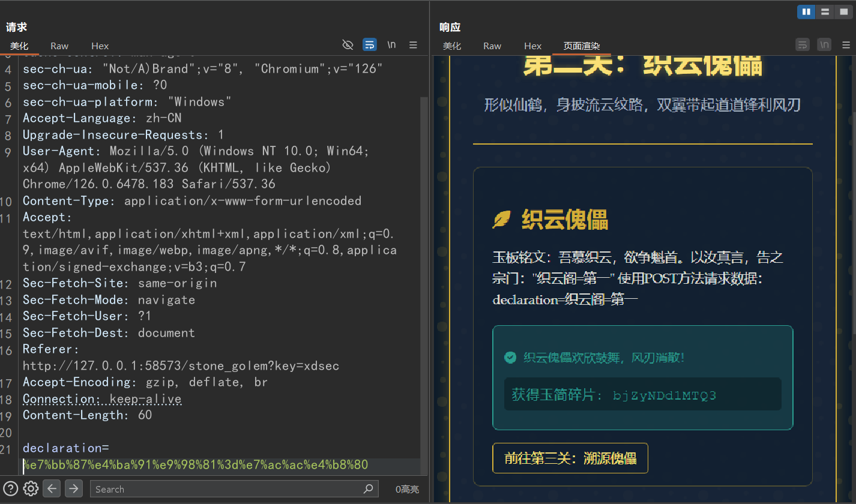Click the 前往第三关：溯源傀儡 button in rendered page

tap(570, 458)
